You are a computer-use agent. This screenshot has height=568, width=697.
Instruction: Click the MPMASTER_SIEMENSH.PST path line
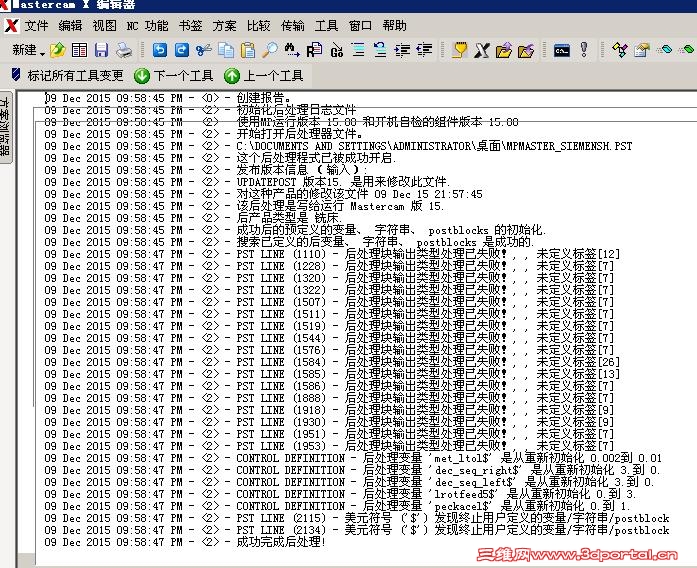(x=338, y=146)
